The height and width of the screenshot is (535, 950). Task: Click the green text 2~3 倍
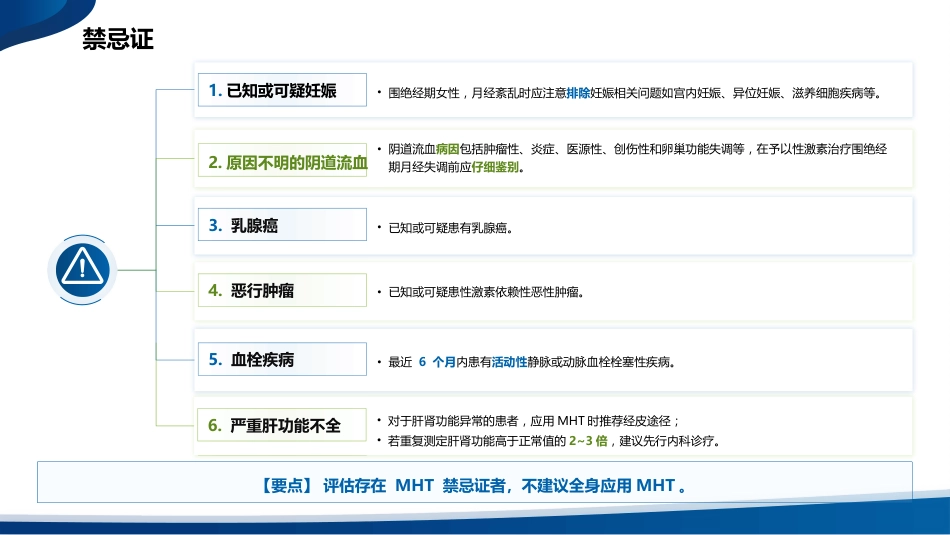[588, 441]
